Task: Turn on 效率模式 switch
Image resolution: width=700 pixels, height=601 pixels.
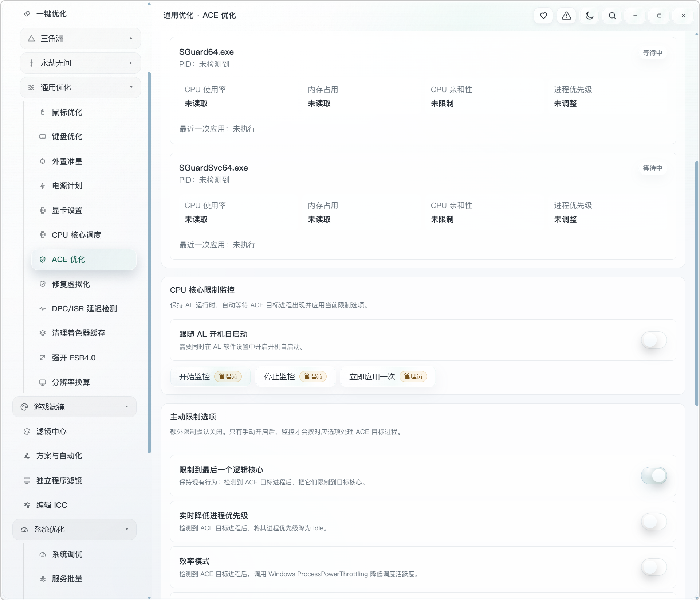Action: point(654,567)
